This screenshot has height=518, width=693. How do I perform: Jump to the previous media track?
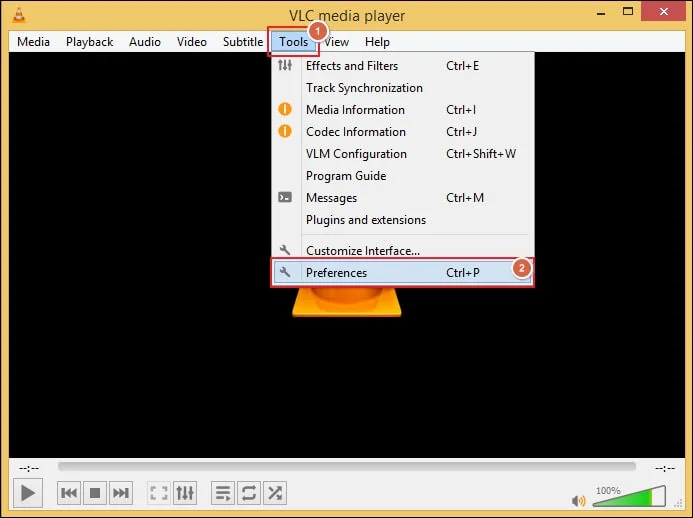[x=69, y=493]
